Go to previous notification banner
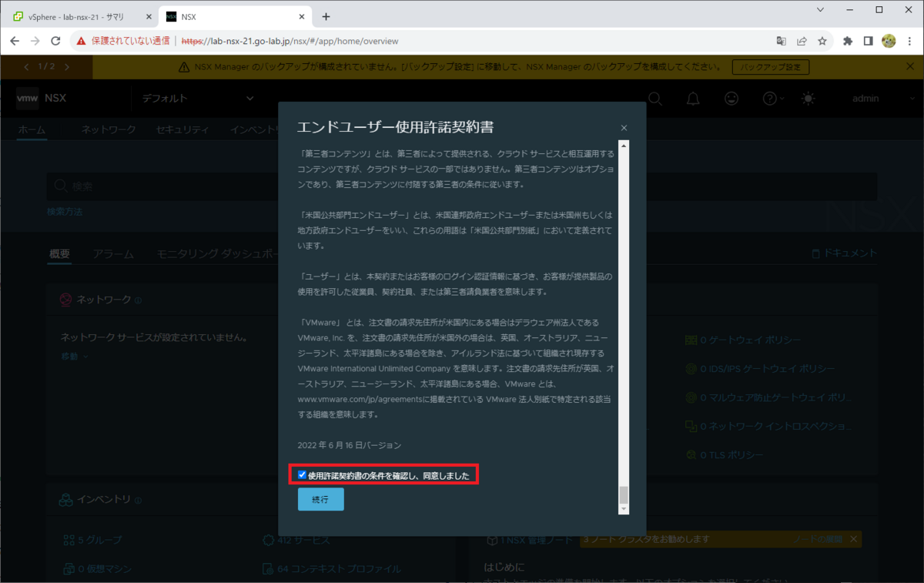Viewport: 924px width, 583px height. point(27,67)
